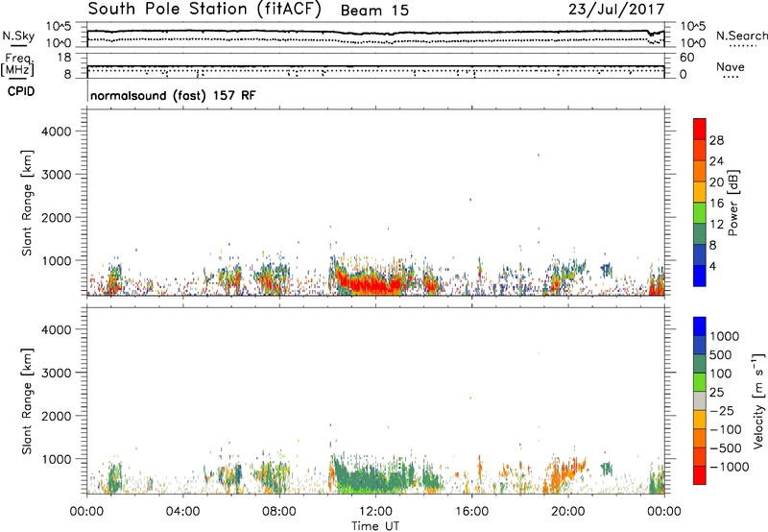The width and height of the screenshot is (768, 532).
Task: Click the '16:00' time axis label
Action: click(471, 512)
